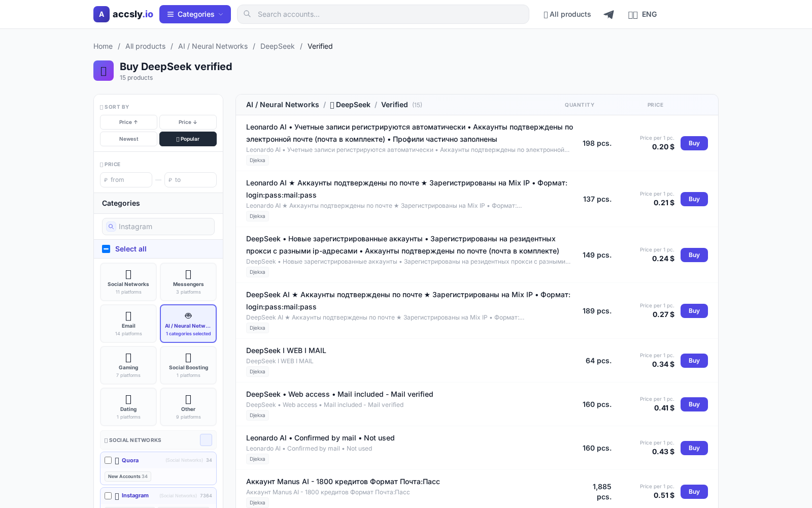Type a query in Search accounts field
This screenshot has width=812, height=508.
click(383, 14)
